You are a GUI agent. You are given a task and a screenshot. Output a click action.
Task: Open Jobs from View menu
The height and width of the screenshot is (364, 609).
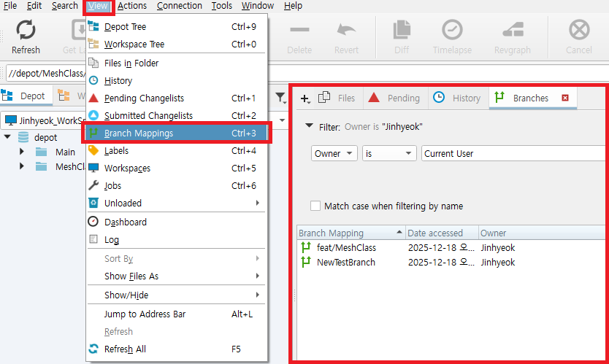[177, 185]
